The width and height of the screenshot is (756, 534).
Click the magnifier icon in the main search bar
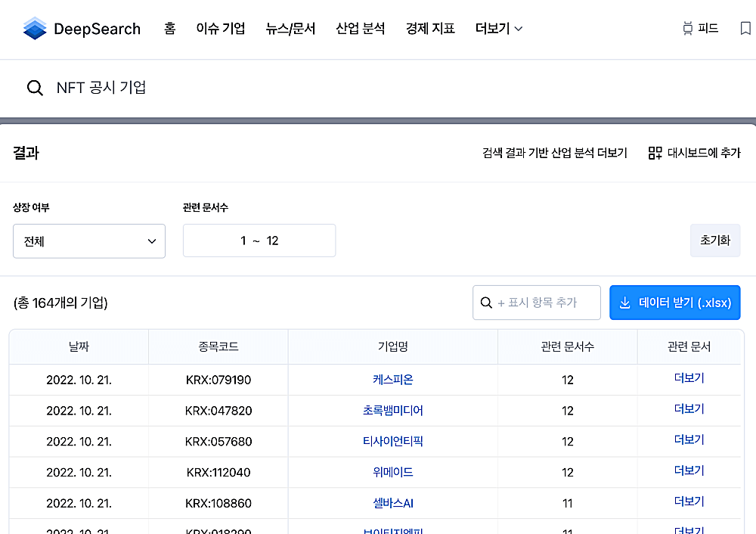pos(35,88)
